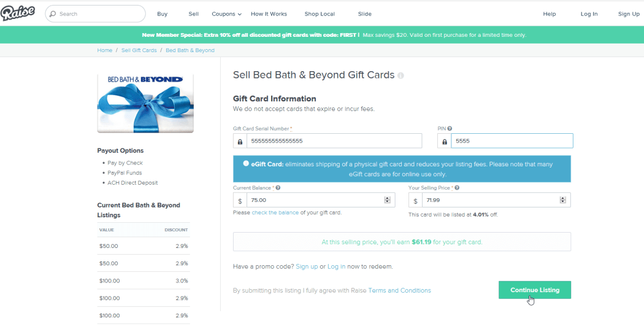Image resolution: width=644 pixels, height=329 pixels.
Task: Open the Terms and Conditions link
Action: [x=400, y=290]
